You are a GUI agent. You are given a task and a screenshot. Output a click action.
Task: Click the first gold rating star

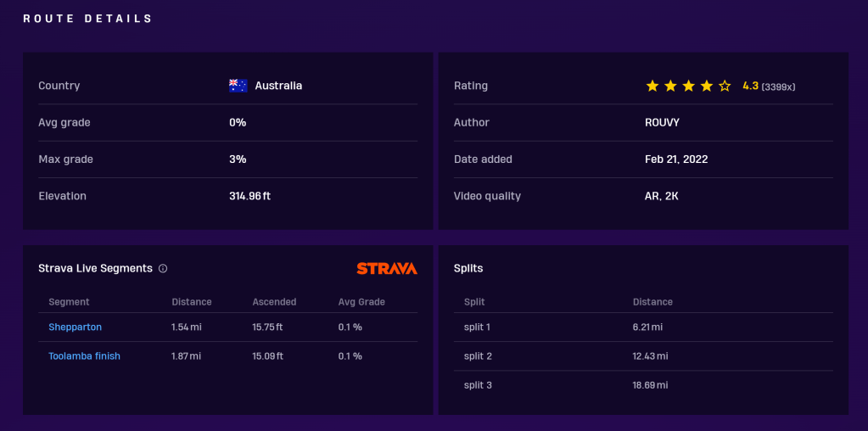point(652,86)
